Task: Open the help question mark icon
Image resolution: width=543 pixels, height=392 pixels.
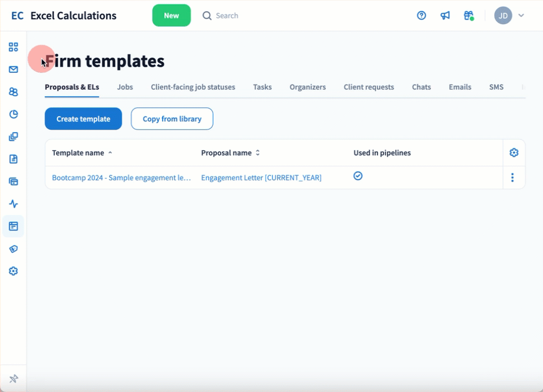Action: pyautogui.click(x=422, y=16)
